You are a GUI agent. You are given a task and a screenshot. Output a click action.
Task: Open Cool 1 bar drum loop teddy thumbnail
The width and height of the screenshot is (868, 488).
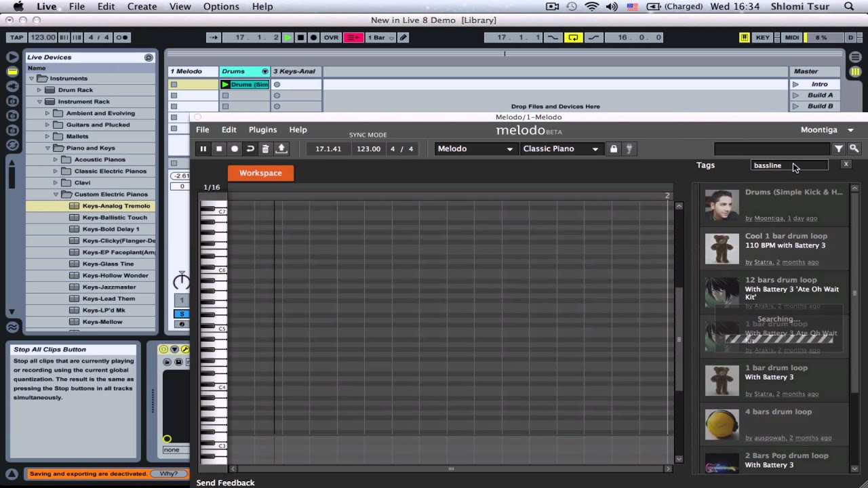722,249
